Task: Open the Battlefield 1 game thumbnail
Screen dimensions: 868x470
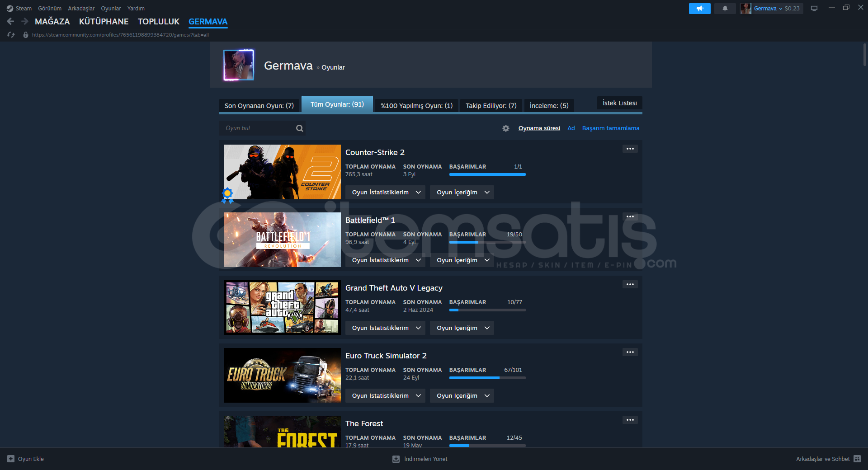Action: pos(282,240)
